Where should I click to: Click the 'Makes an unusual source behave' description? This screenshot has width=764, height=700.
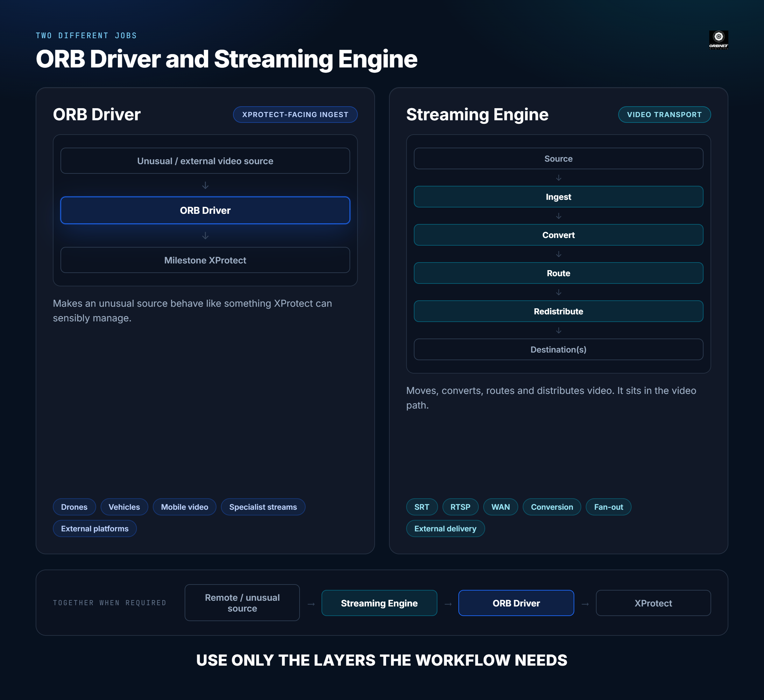193,311
